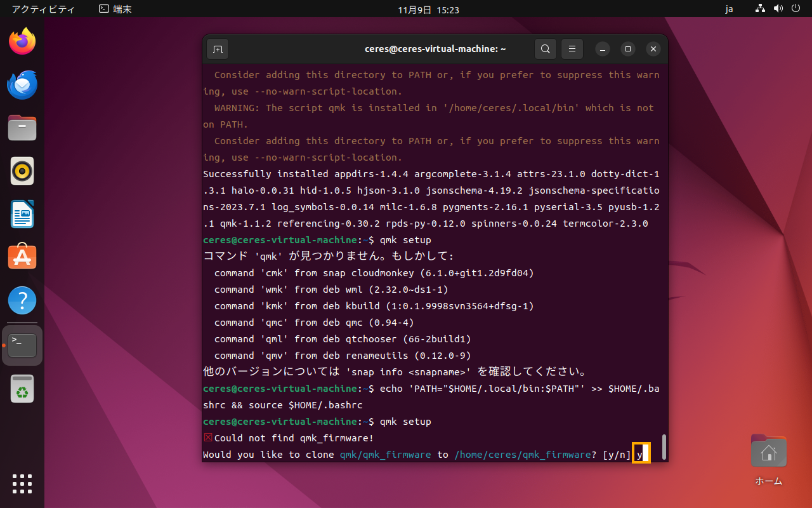This screenshot has height=508, width=812.
Task: Click the 'コマンド 'qmk' が見つかりません' message
Action: (329, 257)
